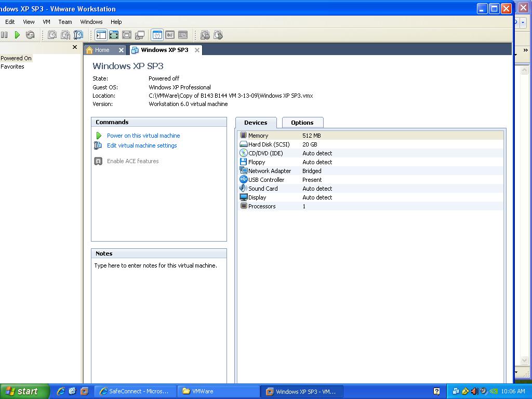532x399 pixels.
Task: Click the USB Controller icon
Action: point(243,179)
